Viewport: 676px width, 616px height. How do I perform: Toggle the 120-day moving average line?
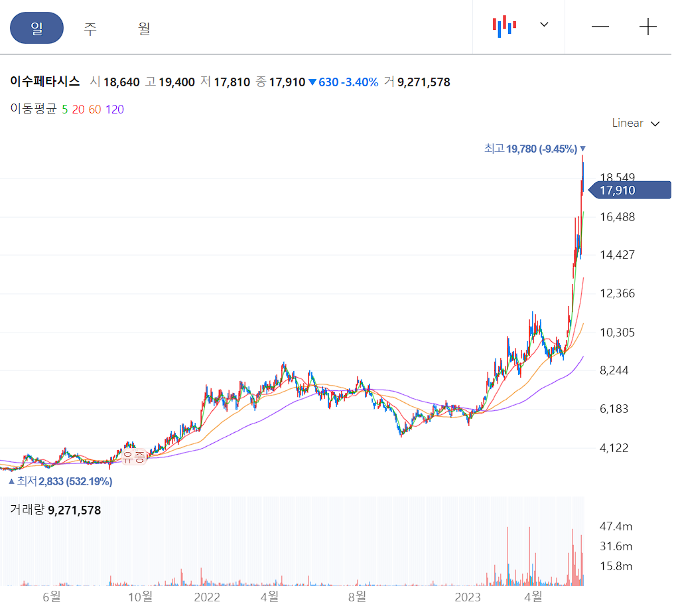(x=115, y=110)
